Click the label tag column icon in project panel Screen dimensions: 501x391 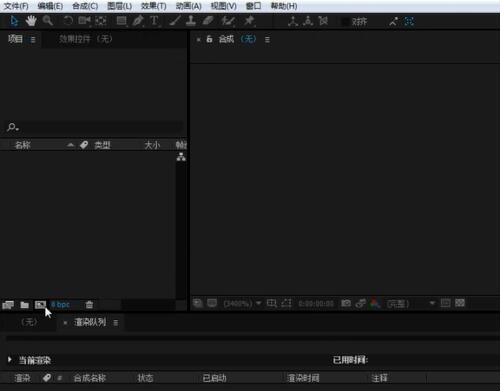pos(84,145)
